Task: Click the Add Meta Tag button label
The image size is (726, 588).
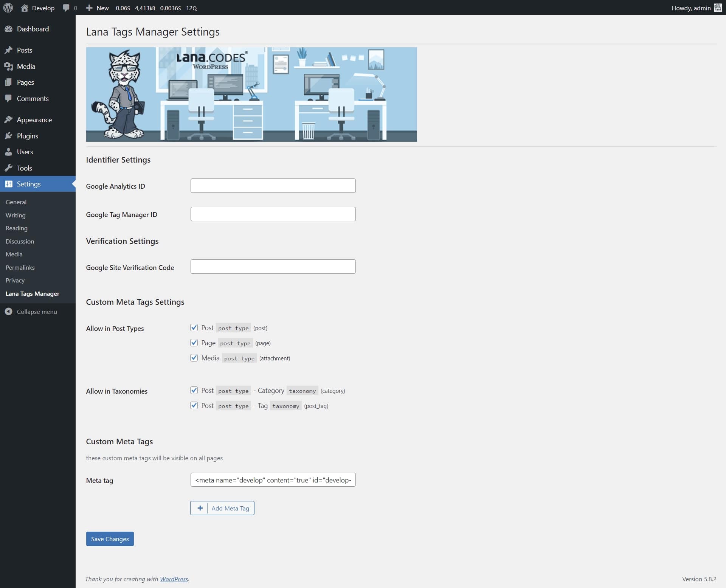Action: [x=230, y=508]
